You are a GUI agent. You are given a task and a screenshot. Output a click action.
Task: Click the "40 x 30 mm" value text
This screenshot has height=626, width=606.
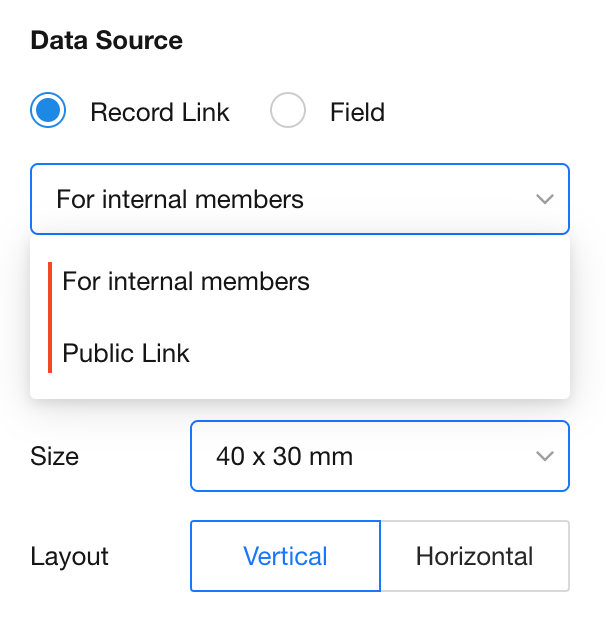tap(284, 457)
